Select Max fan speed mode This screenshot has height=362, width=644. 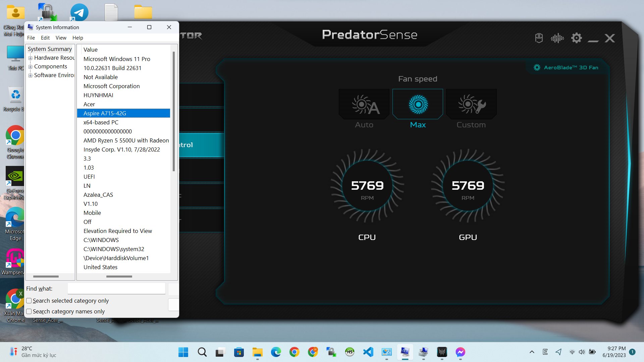click(418, 104)
